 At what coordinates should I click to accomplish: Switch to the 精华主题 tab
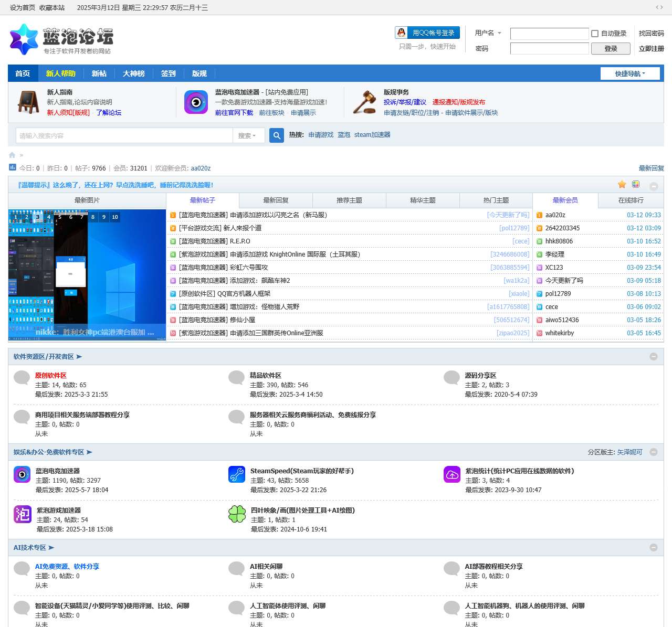423,200
